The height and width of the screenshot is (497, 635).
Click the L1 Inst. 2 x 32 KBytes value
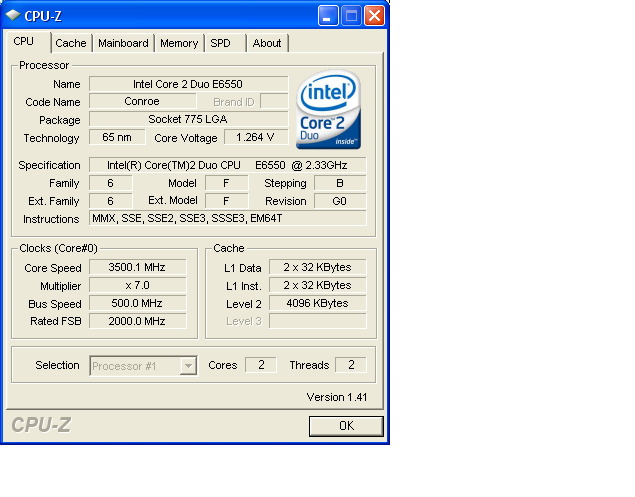tap(318, 285)
